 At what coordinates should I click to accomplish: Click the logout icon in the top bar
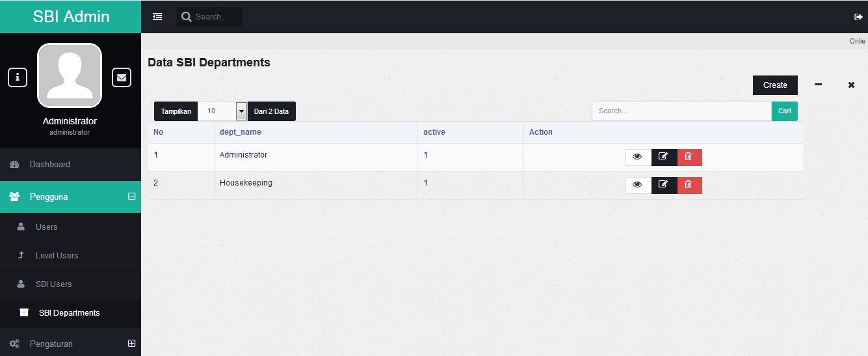(x=858, y=17)
